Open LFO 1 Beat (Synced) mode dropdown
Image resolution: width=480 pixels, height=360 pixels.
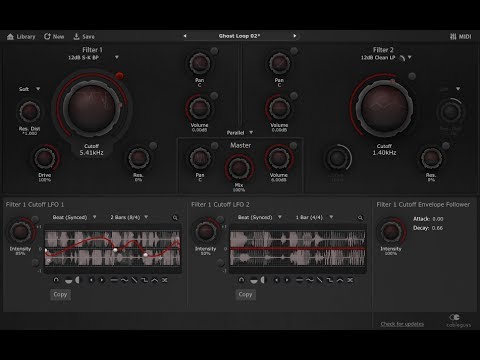pos(74,217)
